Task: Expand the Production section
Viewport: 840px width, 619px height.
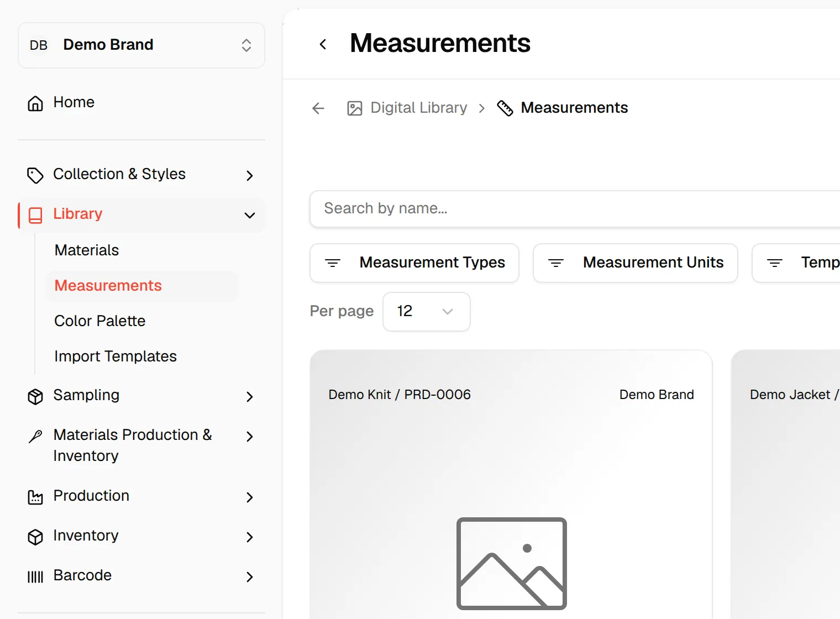Action: pos(250,497)
